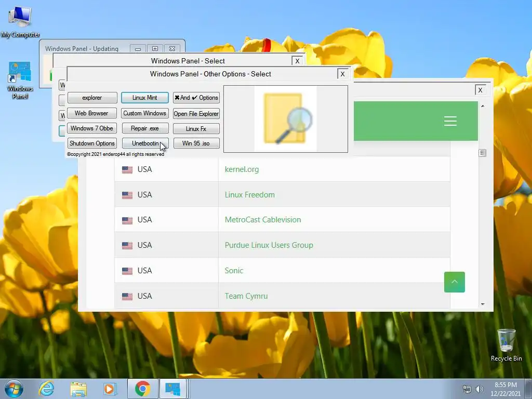Click the browser scrollbar up arrow
Screen dimensions: 532x399
(483, 106)
